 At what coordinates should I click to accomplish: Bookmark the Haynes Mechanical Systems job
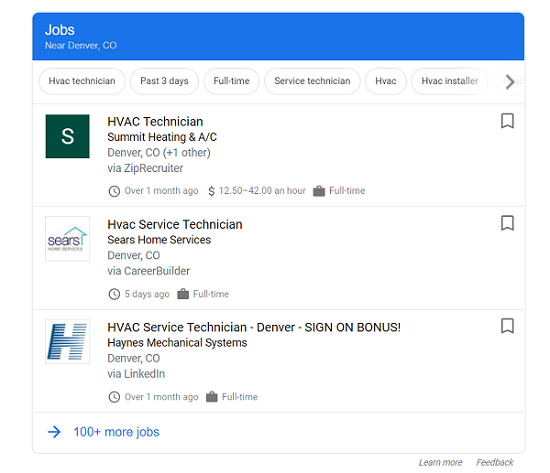pos(507,326)
